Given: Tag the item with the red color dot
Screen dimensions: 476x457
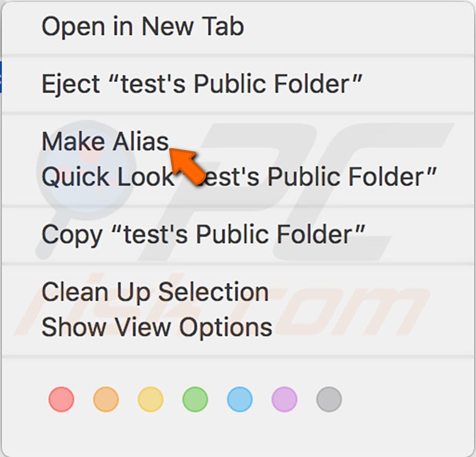Looking at the screenshot, I should tap(61, 399).
